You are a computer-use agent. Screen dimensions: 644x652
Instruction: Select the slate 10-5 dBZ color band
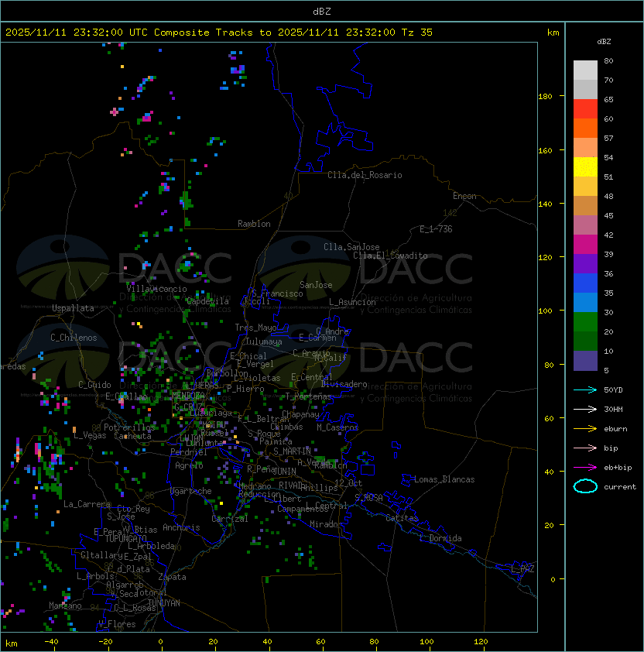click(x=585, y=361)
